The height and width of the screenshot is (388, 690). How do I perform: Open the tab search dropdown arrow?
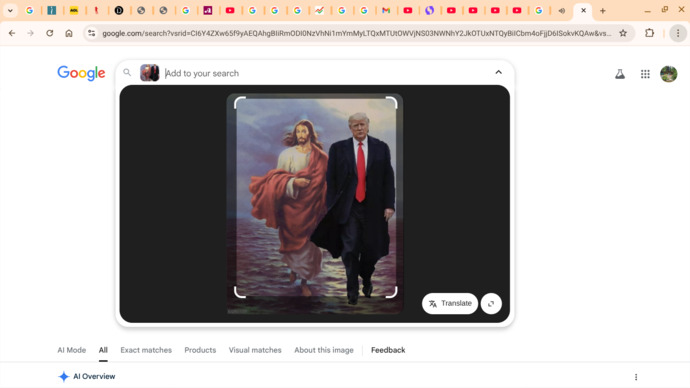10,11
